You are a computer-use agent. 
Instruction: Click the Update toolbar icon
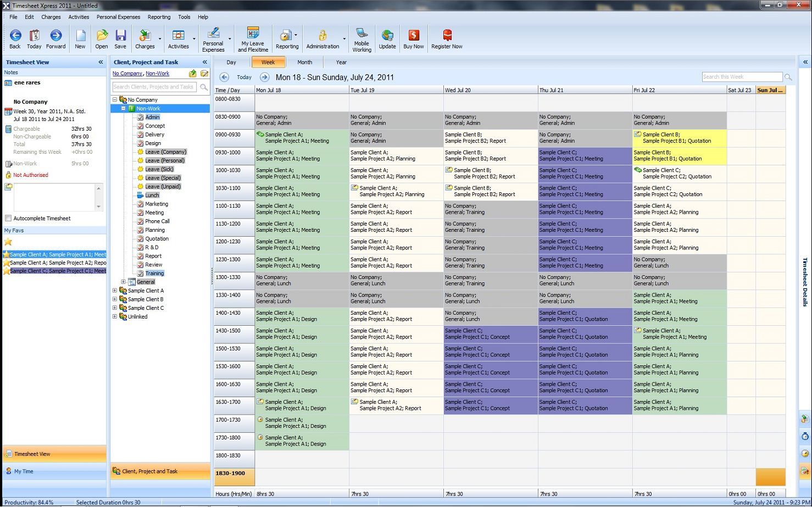pyautogui.click(x=387, y=38)
